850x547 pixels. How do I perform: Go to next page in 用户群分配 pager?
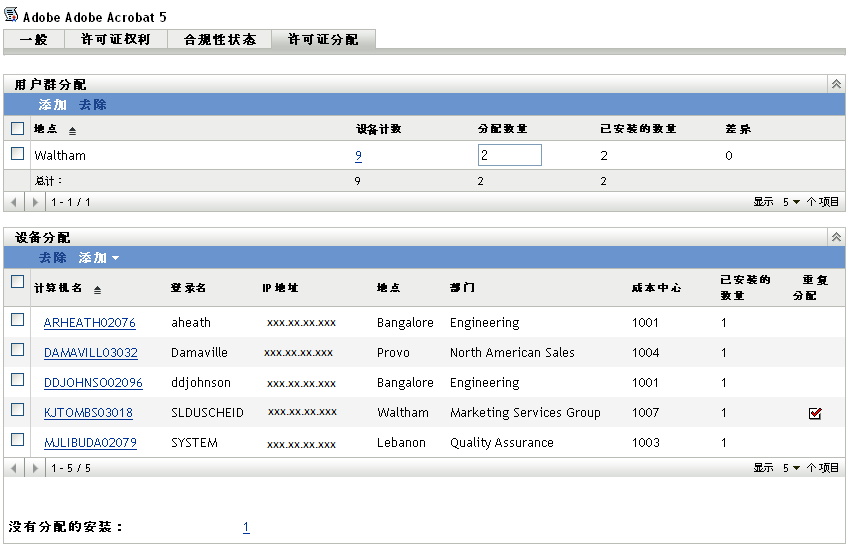pyautogui.click(x=35, y=202)
